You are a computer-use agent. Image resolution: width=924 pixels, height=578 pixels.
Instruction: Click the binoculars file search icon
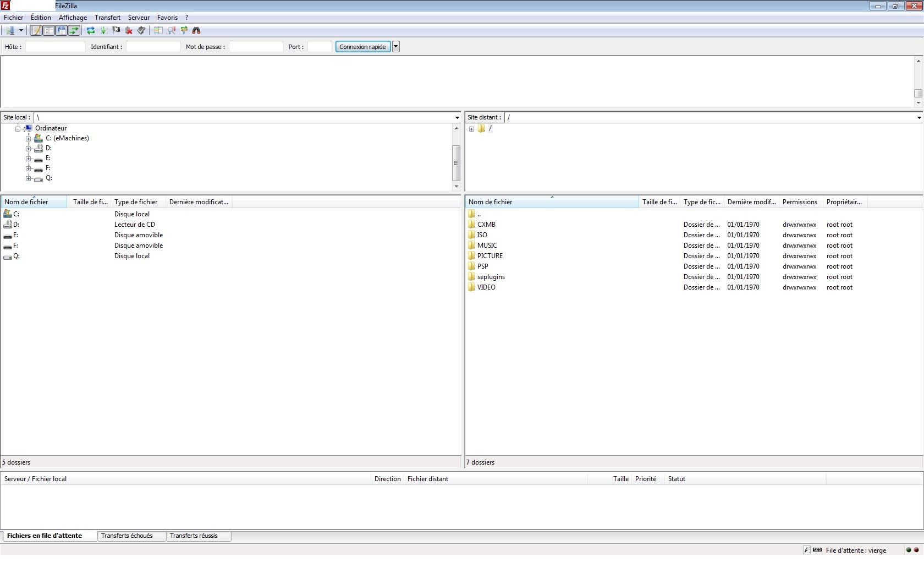coord(196,31)
